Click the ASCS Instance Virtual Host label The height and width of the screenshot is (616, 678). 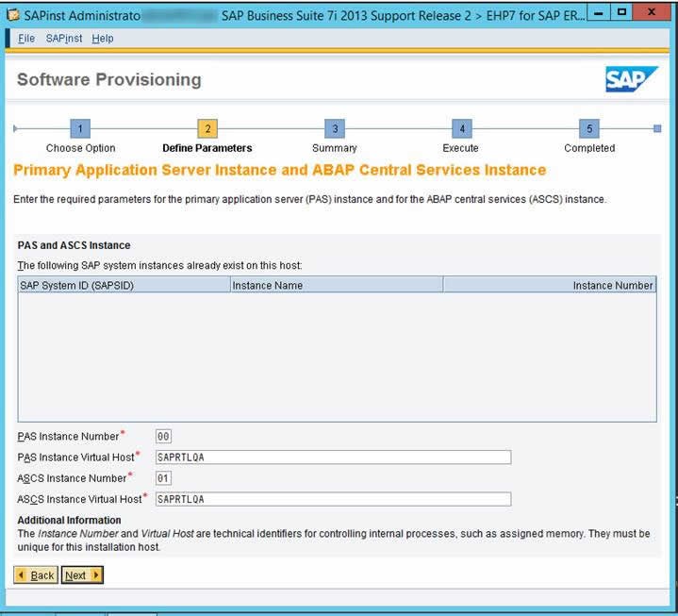[79, 499]
